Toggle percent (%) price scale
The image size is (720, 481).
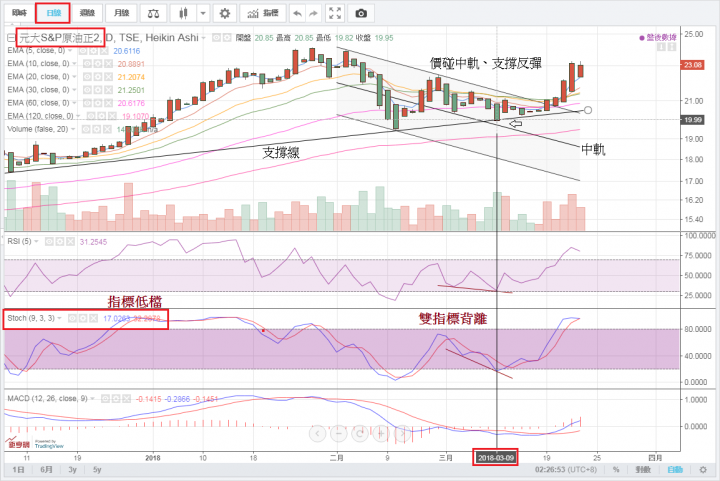point(616,470)
